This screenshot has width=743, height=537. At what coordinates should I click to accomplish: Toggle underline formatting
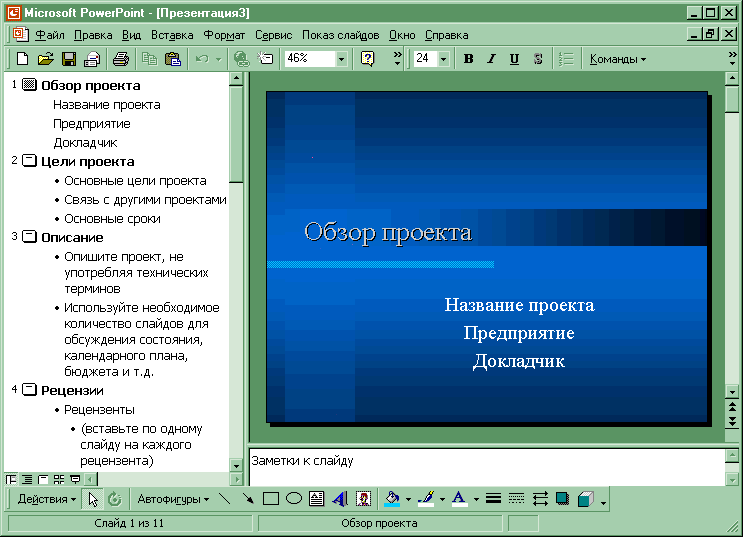pyautogui.click(x=514, y=59)
